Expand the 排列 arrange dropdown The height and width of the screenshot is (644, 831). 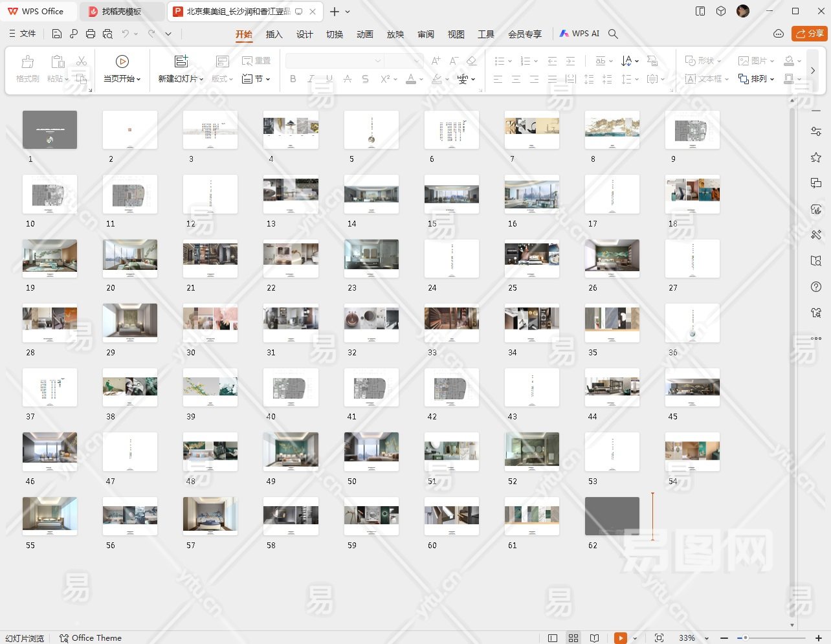point(757,79)
